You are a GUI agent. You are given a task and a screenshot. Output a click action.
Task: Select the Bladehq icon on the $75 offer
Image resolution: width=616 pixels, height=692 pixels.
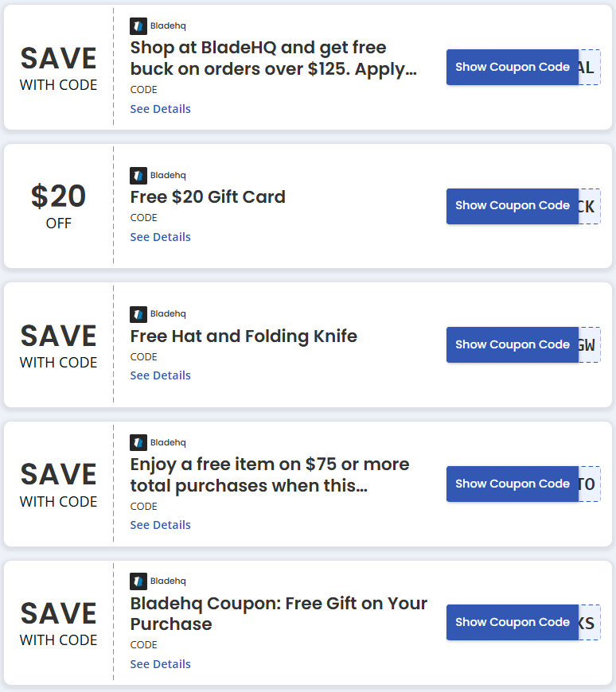[138, 442]
